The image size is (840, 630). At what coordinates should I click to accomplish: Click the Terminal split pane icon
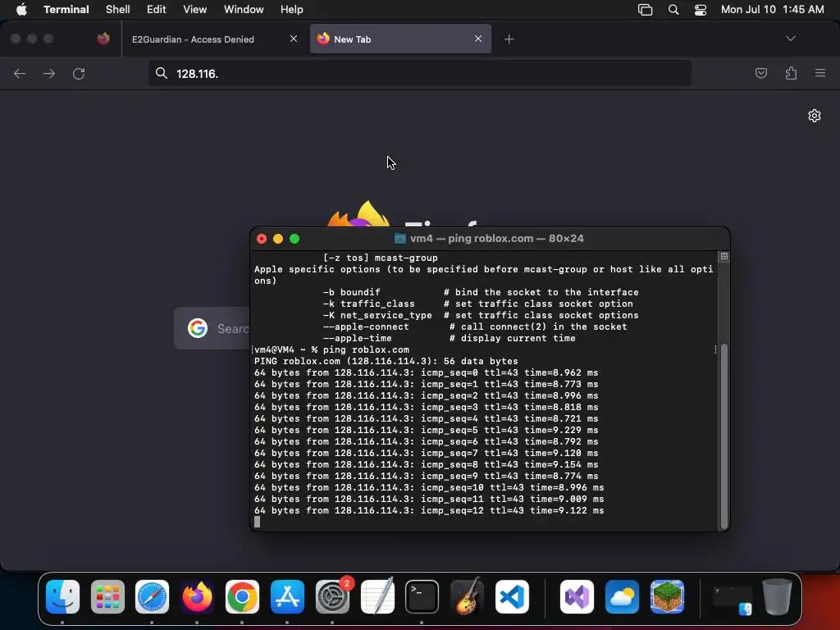(724, 257)
